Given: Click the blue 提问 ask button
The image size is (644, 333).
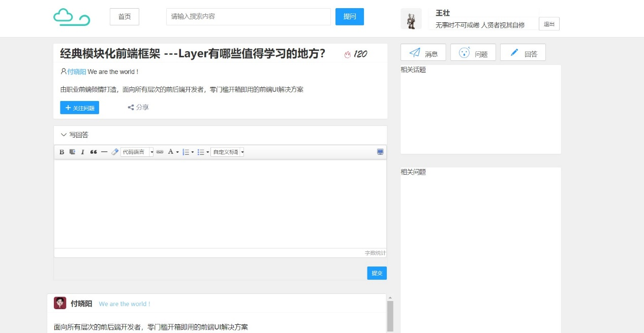Looking at the screenshot, I should click(x=350, y=17).
